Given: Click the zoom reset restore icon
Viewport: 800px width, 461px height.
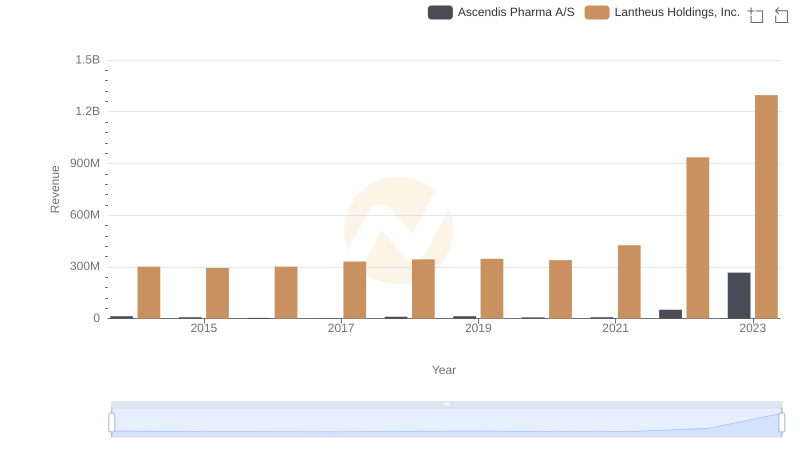Looking at the screenshot, I should [781, 15].
